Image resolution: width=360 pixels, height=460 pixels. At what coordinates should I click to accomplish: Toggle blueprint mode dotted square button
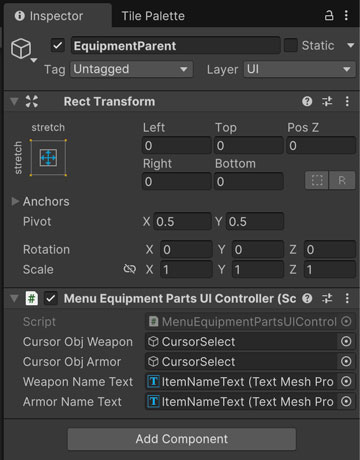(317, 180)
